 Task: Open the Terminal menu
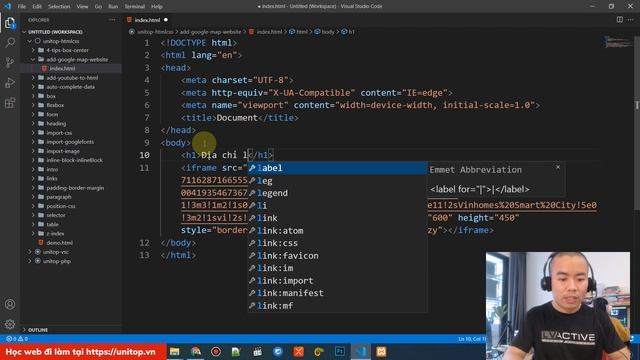(135, 7)
